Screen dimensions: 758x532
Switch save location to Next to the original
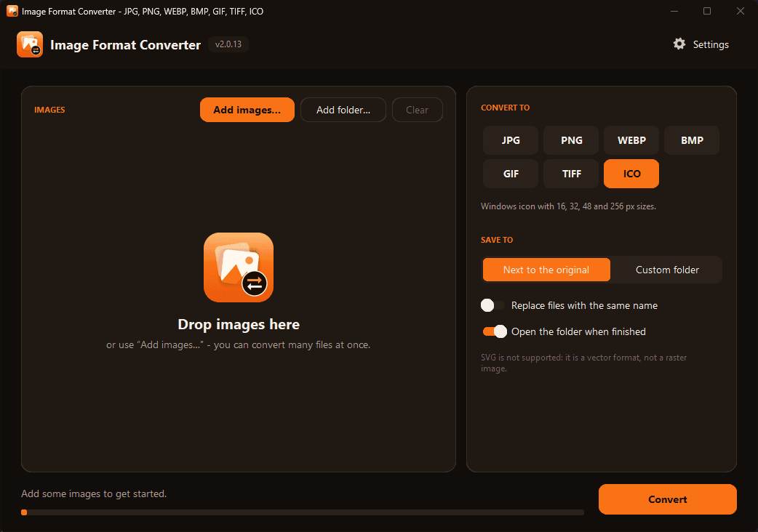click(546, 270)
